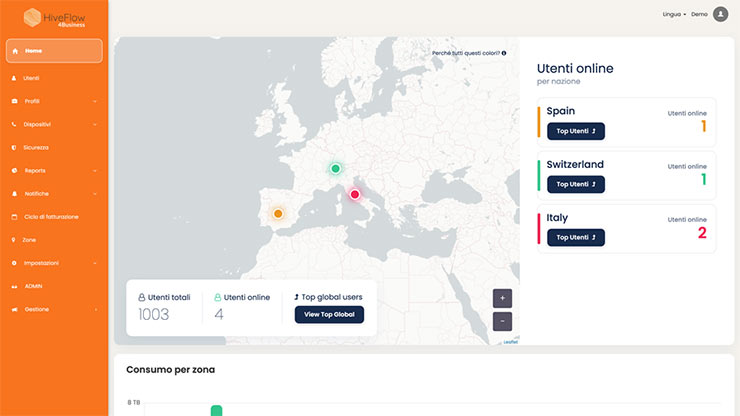Image resolution: width=740 pixels, height=416 pixels.
Task: Click the info icon beside color question
Action: coord(504,53)
